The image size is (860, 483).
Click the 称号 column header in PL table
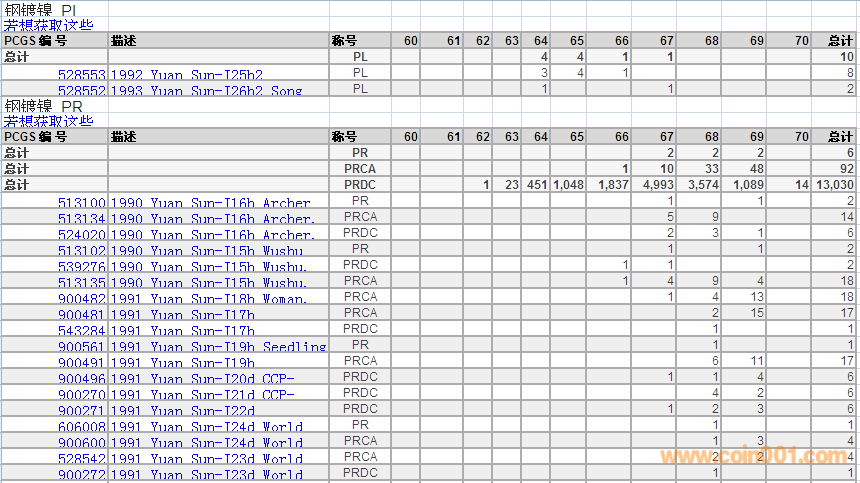point(344,41)
